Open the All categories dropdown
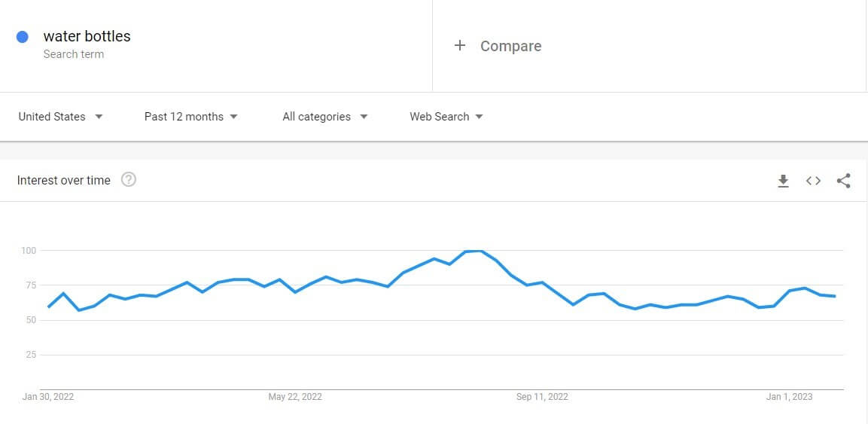 coord(325,117)
